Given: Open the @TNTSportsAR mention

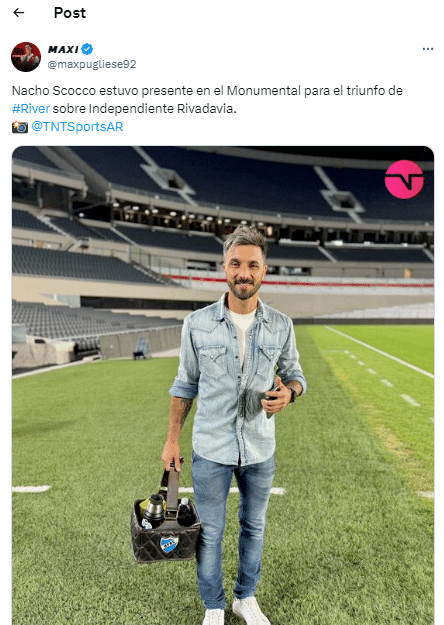Looking at the screenshot, I should (x=77, y=126).
